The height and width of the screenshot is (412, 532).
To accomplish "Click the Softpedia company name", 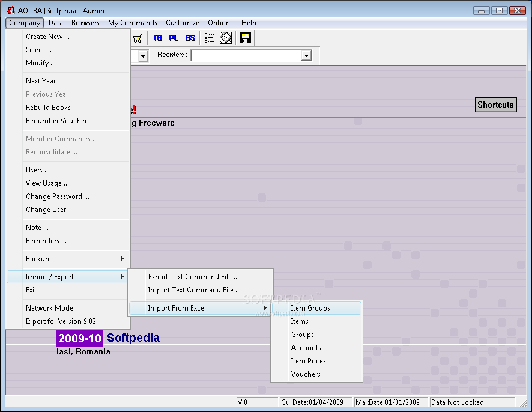I will pos(133,338).
